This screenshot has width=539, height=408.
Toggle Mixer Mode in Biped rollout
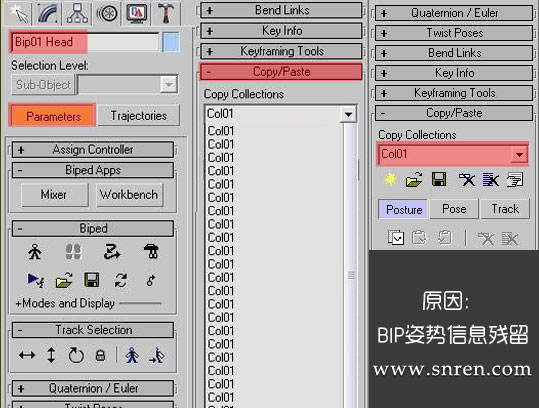[151, 252]
